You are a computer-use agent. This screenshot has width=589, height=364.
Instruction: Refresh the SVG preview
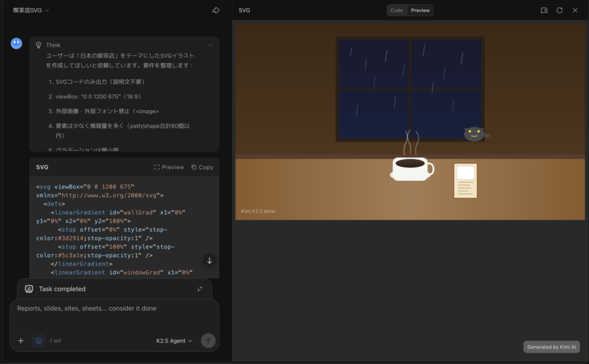click(x=560, y=10)
